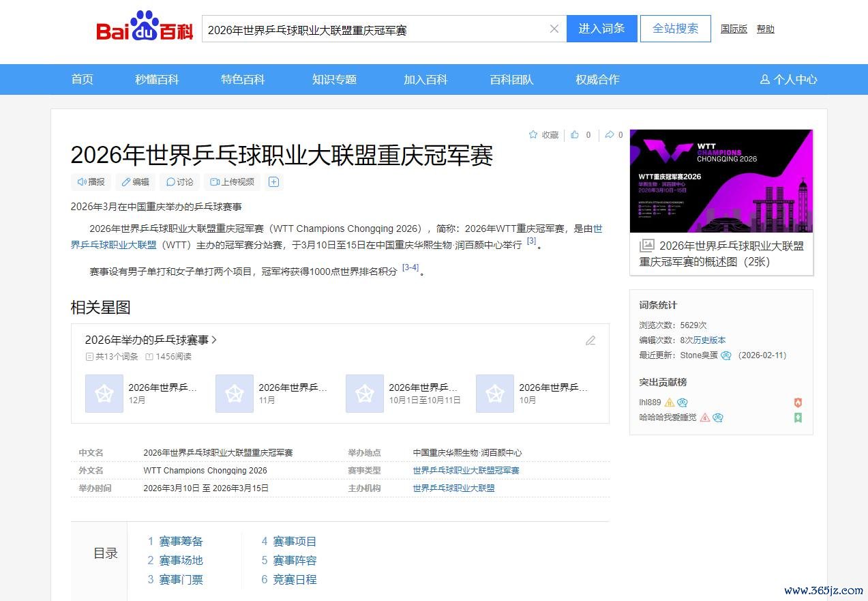Click the share arrow icon
868x601 pixels.
[x=609, y=135]
